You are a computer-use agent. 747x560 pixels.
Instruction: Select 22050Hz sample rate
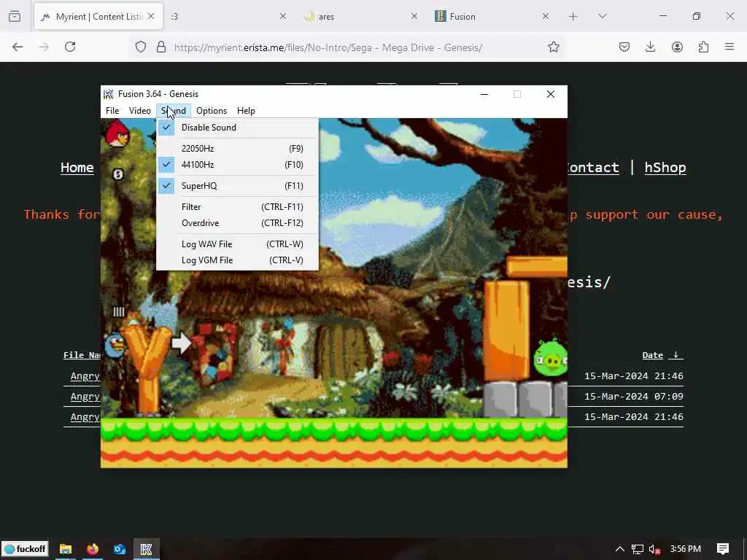(x=237, y=148)
